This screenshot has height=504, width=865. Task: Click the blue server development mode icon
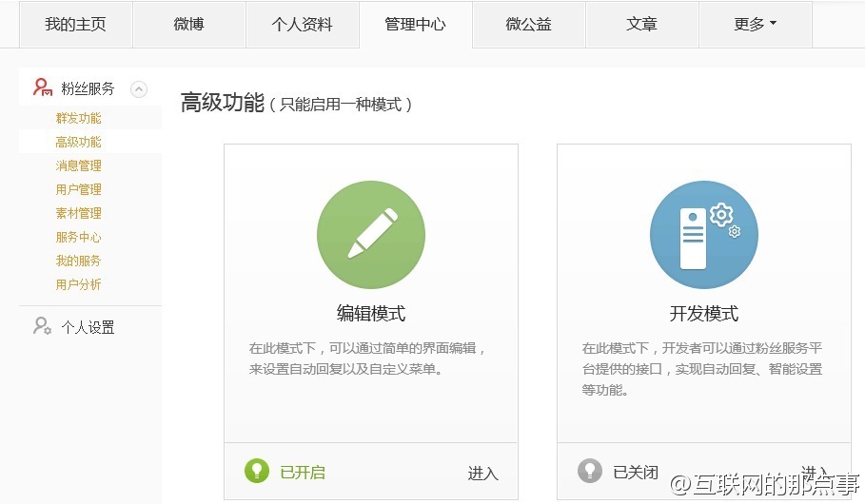click(x=703, y=236)
